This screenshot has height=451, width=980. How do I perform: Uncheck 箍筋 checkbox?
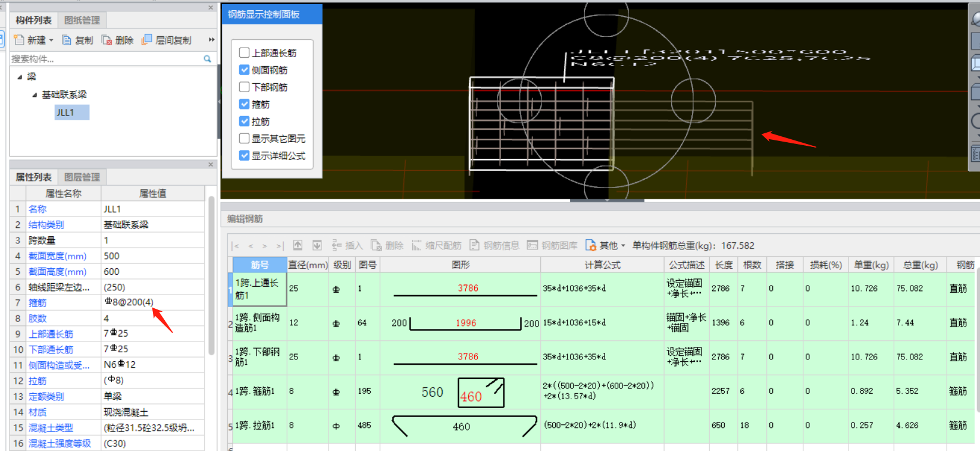click(x=244, y=104)
